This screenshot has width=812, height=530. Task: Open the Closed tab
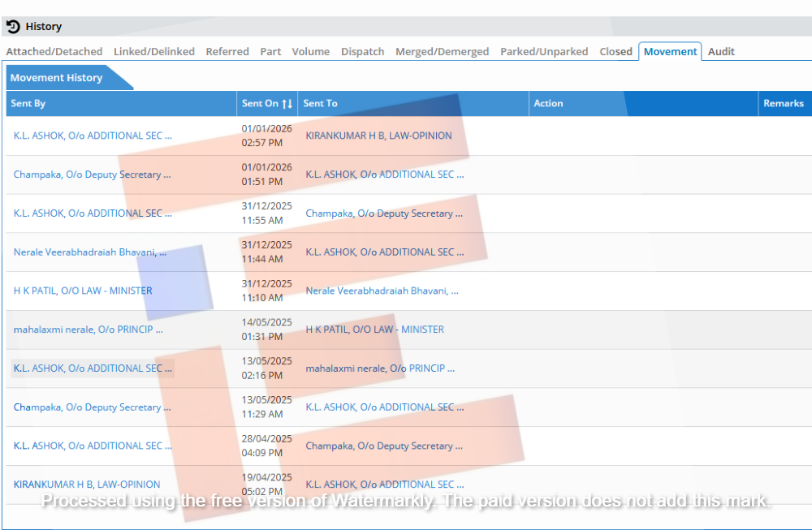coord(615,51)
